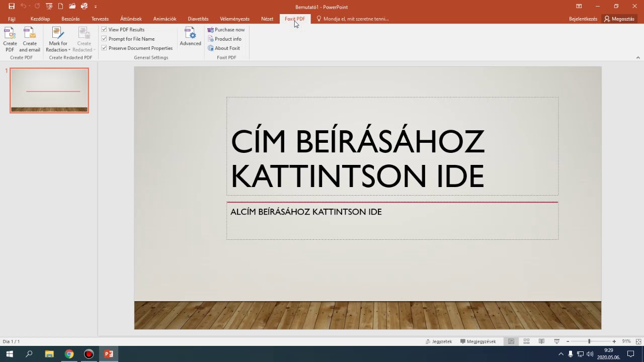The width and height of the screenshot is (644, 362).
Task: Click the Megosztás share button
Action: 619,19
